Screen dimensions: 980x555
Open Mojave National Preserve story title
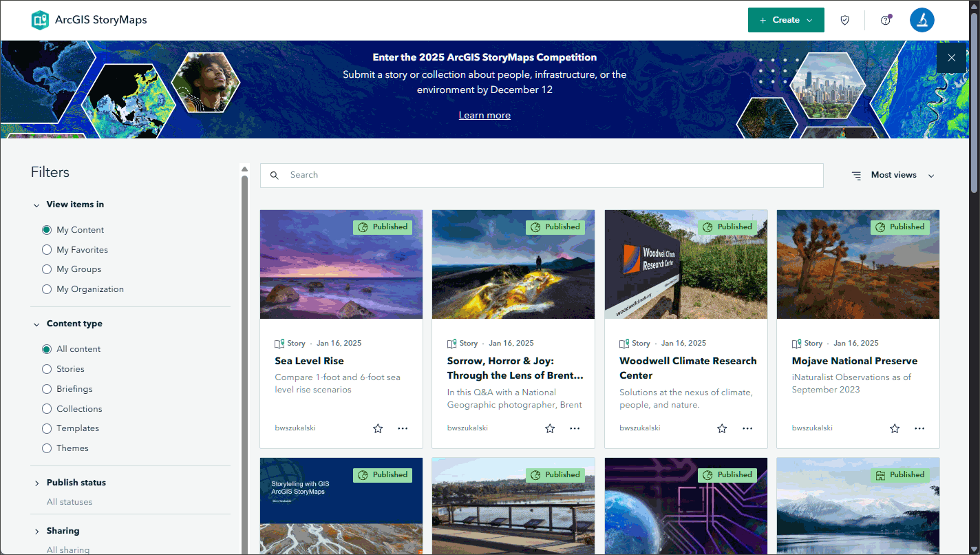[855, 361]
